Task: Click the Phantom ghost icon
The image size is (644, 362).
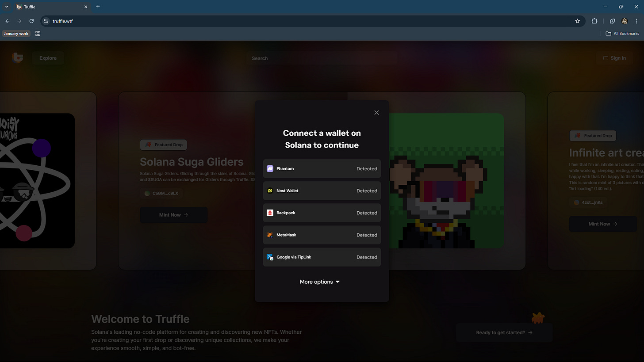Action: [270, 168]
